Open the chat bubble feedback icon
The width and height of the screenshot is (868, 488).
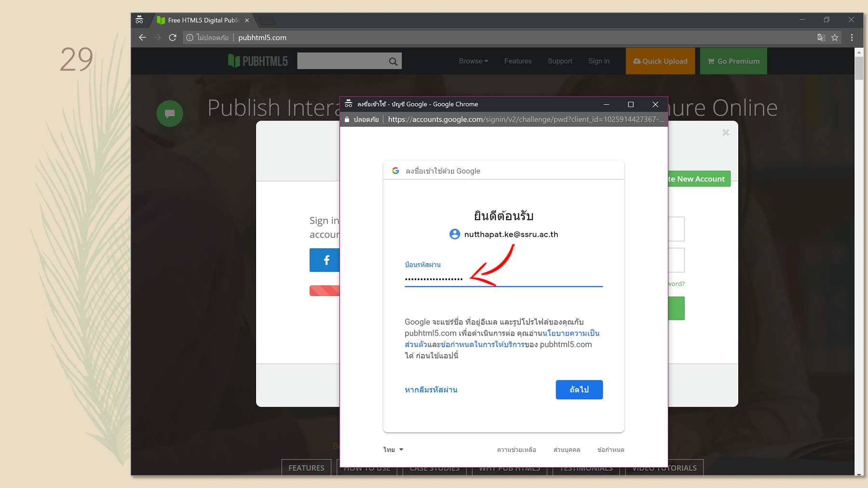170,113
